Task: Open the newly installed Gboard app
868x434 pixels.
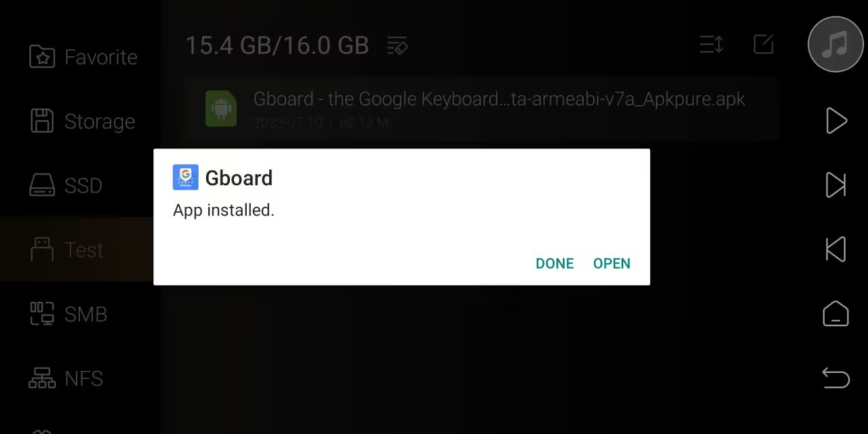Action: click(x=612, y=263)
